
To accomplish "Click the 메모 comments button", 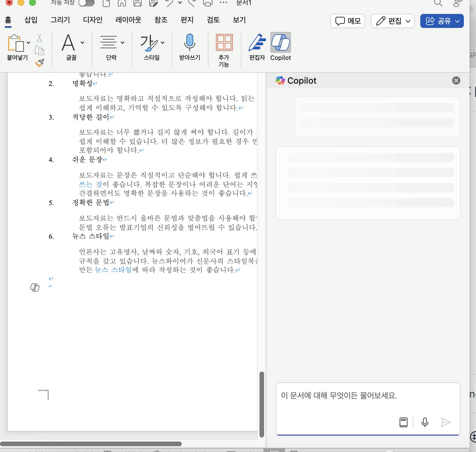I will (348, 21).
